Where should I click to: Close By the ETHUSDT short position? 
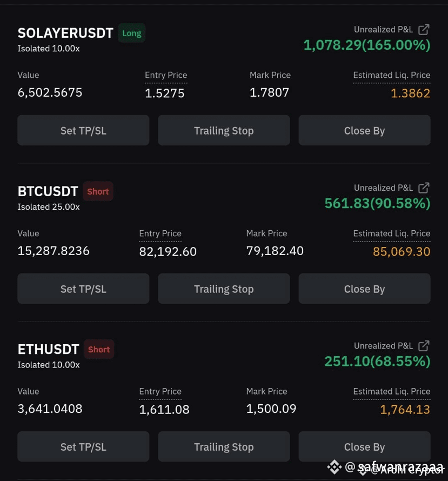[365, 446]
